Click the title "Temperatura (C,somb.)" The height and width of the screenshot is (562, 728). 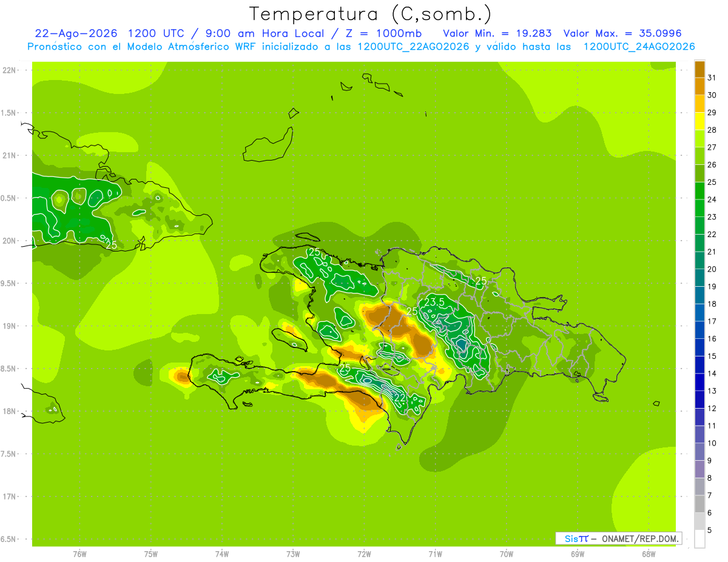tap(371, 14)
